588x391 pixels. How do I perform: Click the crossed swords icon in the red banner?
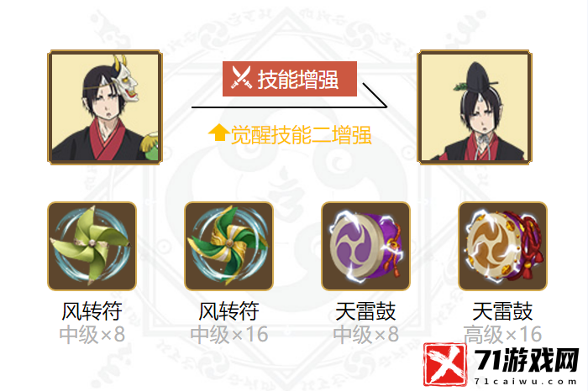pos(241,78)
